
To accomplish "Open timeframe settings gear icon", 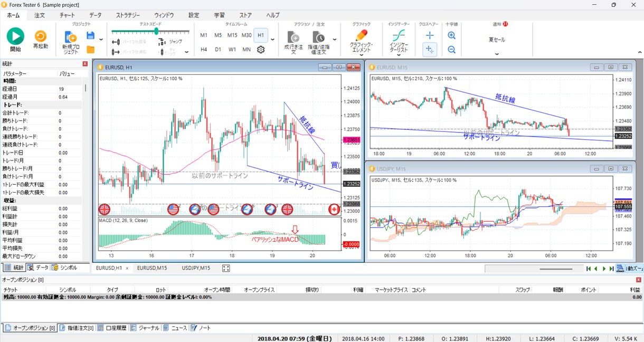I will 261,50.
